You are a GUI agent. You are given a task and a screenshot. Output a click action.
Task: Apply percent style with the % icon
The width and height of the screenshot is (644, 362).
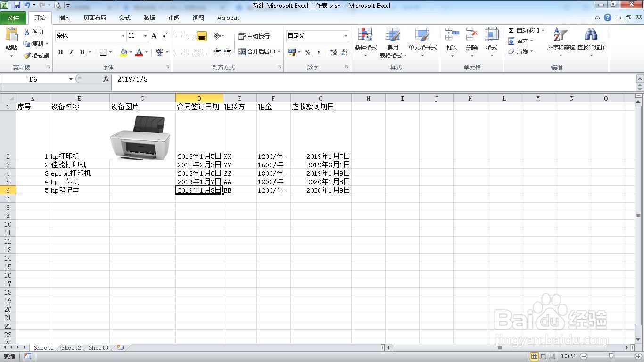point(307,52)
